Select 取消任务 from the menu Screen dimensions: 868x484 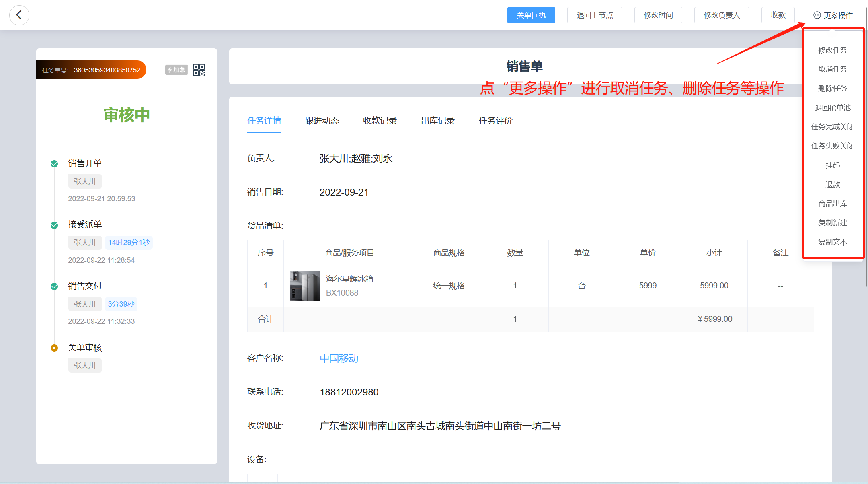pyautogui.click(x=832, y=69)
